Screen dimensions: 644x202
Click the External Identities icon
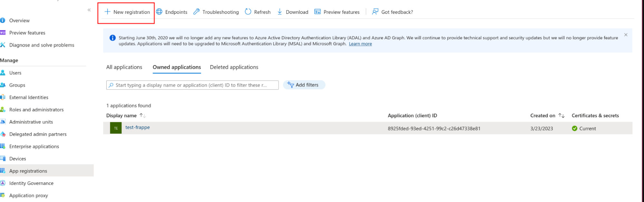3,97
